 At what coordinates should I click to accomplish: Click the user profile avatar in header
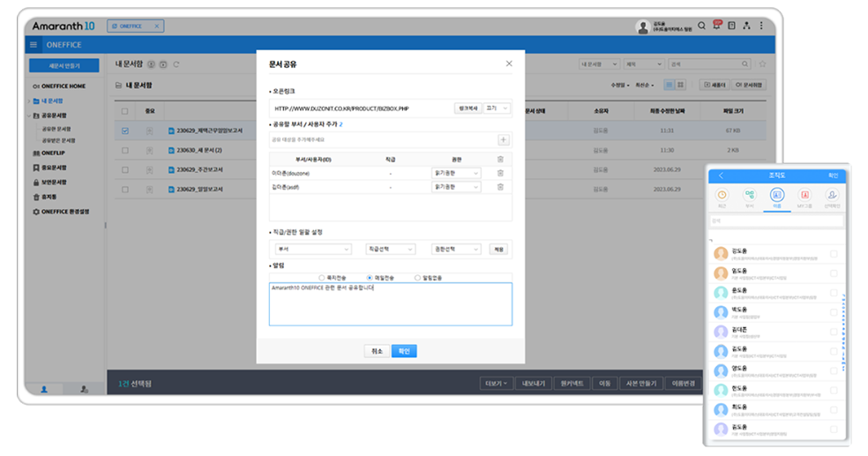pos(643,26)
